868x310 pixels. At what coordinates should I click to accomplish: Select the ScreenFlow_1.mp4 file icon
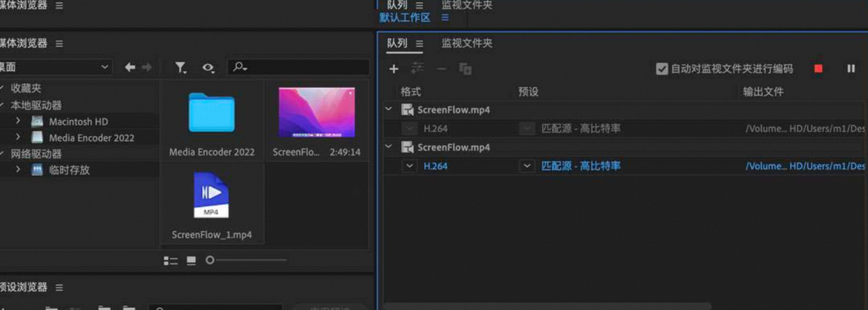211,195
